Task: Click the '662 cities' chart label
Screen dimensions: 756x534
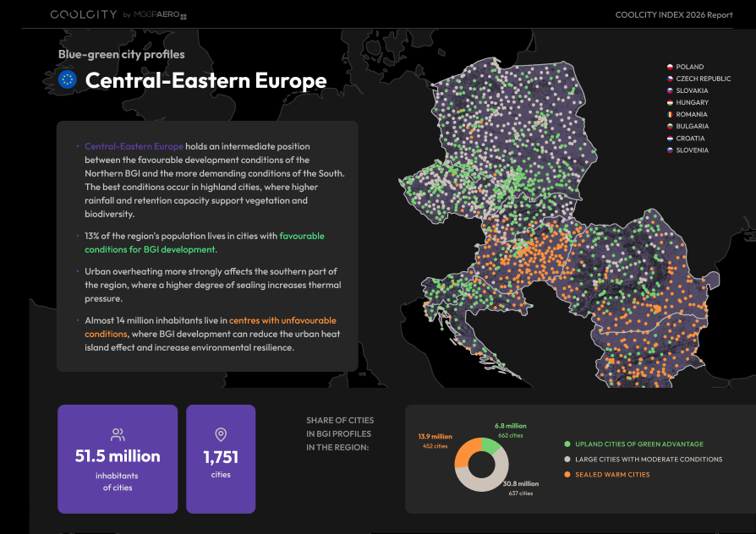Action: [510, 436]
